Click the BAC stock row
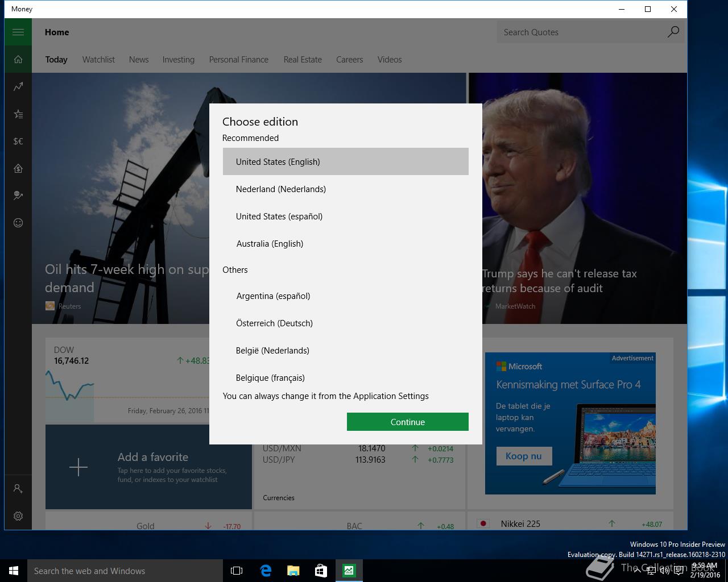Screen dimensions: 728x582 coord(358,526)
